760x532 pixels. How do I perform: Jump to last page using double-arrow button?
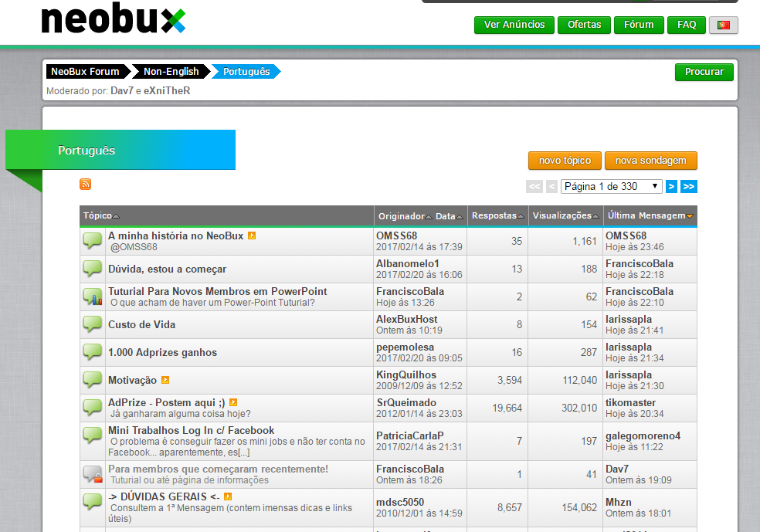click(688, 186)
